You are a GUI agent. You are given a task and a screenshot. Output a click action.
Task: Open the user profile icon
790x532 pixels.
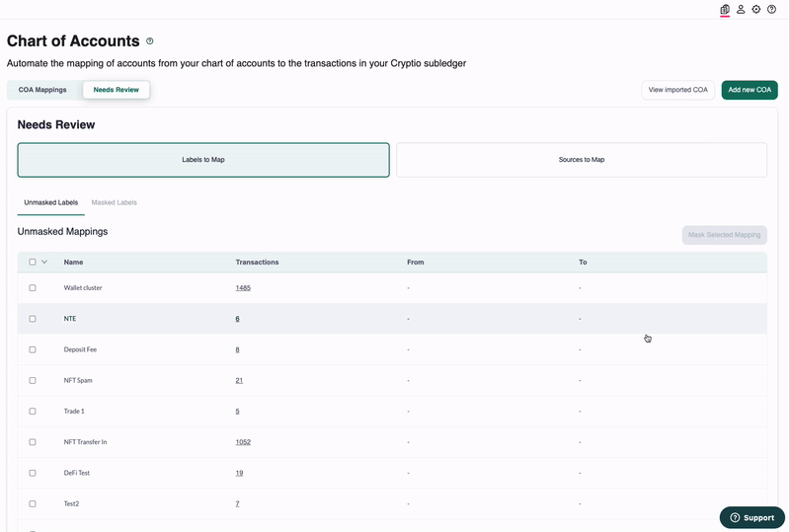(x=741, y=9)
